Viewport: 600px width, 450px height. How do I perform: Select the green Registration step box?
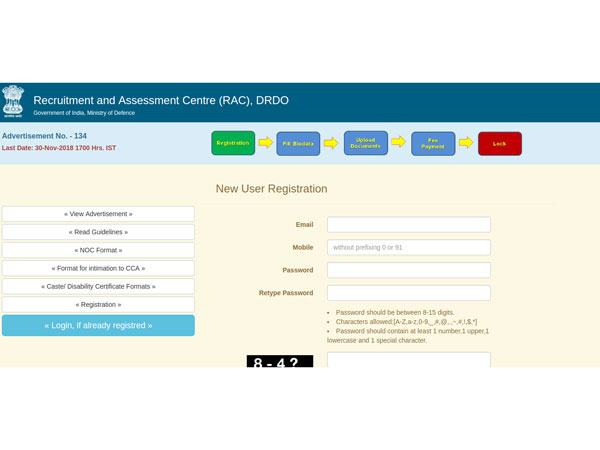pyautogui.click(x=233, y=143)
